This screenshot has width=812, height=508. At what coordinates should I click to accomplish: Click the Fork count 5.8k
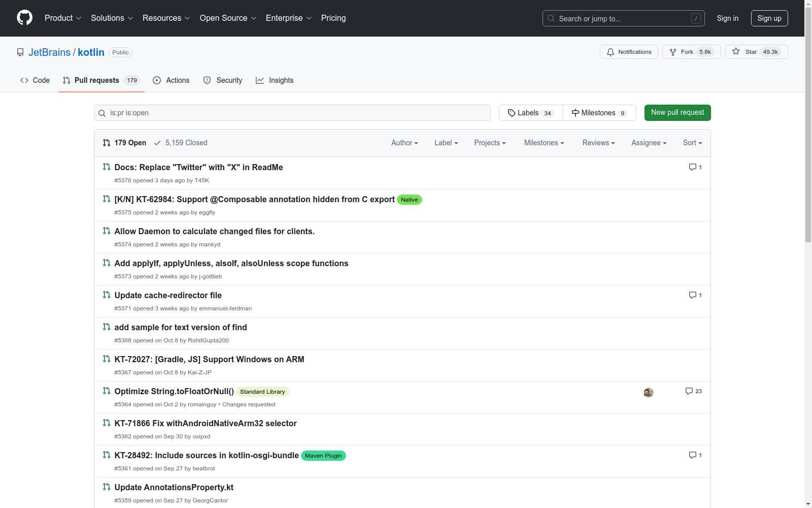705,52
